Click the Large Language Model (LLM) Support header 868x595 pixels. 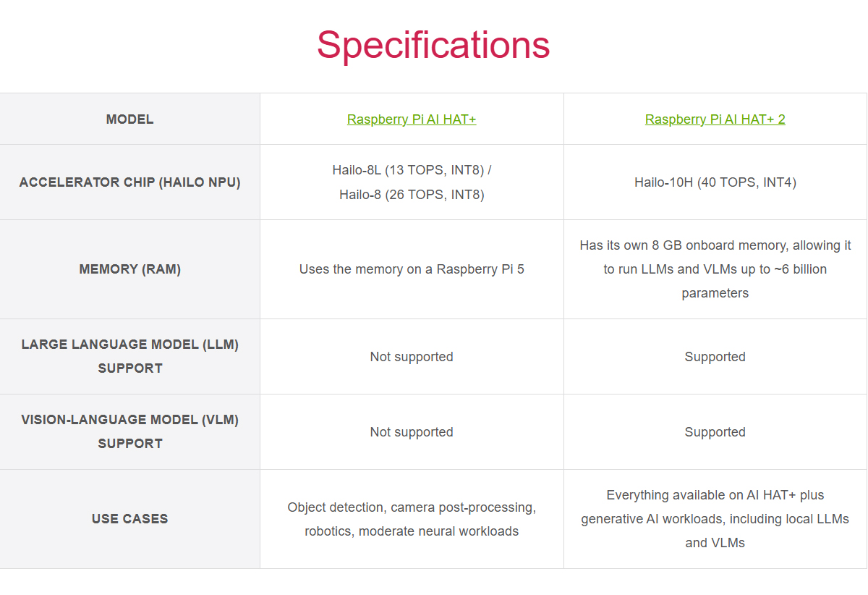tap(130, 356)
